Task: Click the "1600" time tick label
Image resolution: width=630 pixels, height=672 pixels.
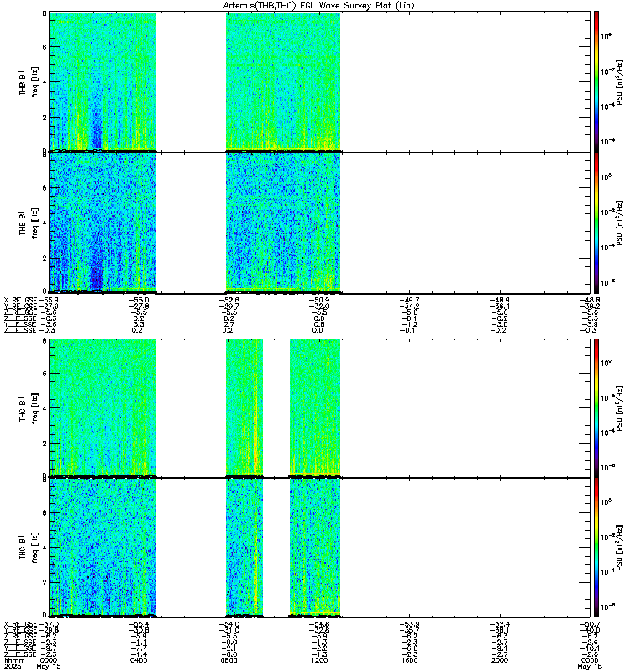Action: [409, 660]
